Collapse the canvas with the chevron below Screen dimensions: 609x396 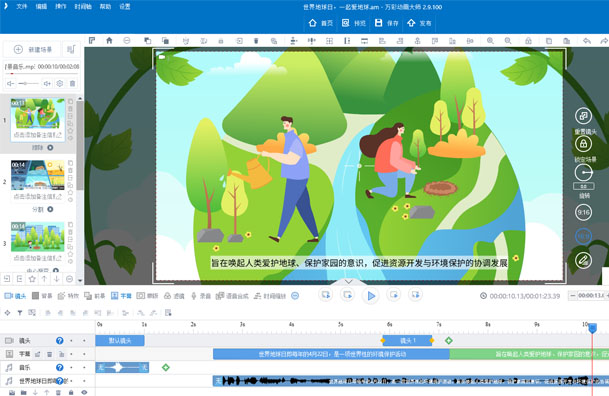tap(348, 281)
